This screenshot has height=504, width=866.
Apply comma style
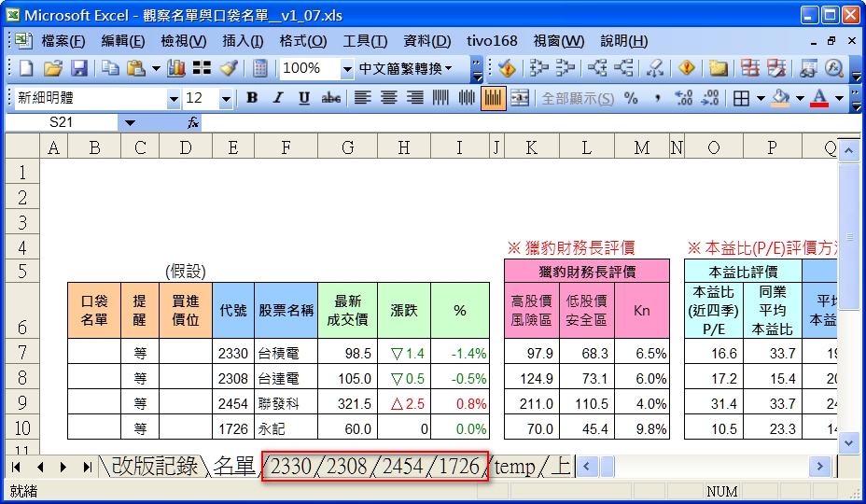point(657,98)
